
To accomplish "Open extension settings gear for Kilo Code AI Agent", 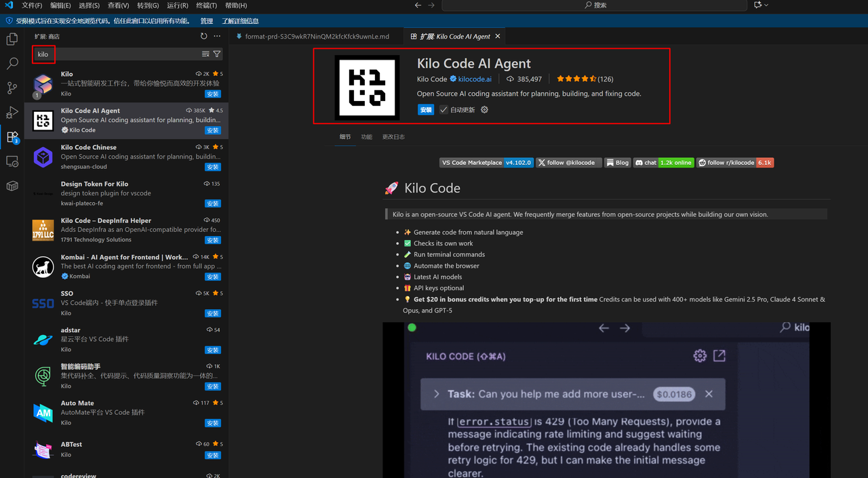I will pos(484,109).
